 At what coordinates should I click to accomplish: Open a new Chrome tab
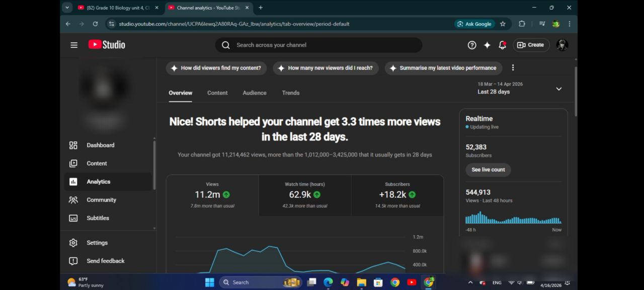(261, 8)
